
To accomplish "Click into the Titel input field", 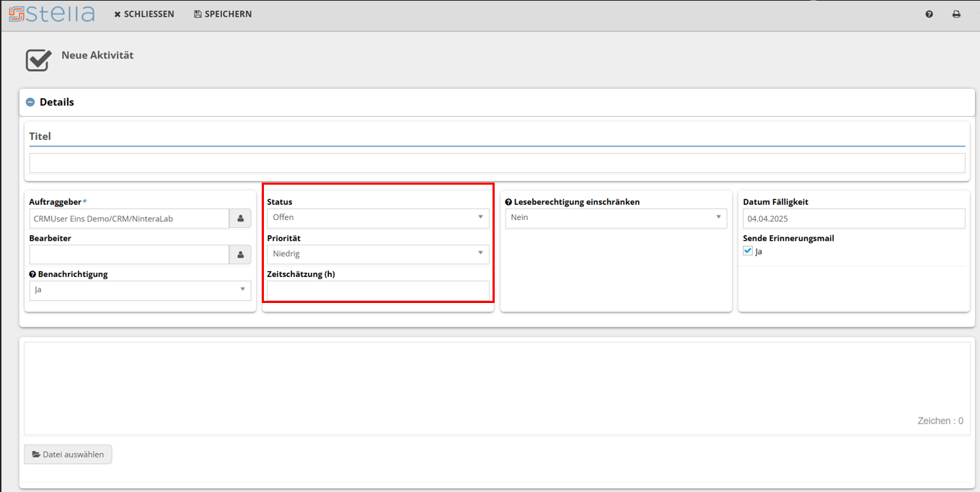I will (x=497, y=163).
